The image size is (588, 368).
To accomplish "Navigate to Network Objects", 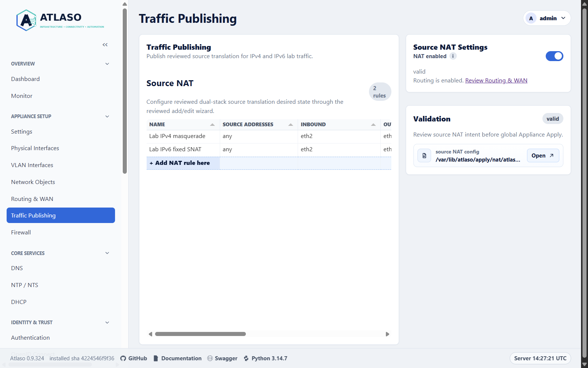I will 61,182.
